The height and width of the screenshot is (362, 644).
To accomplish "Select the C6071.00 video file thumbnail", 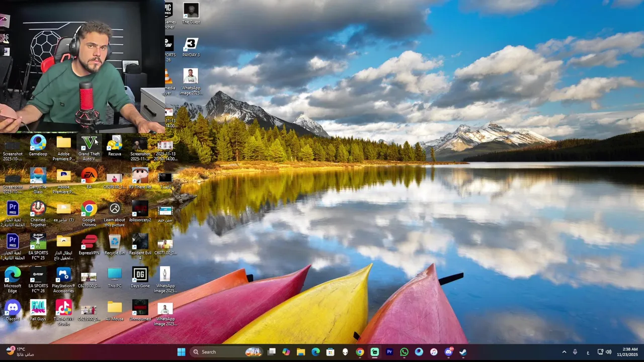I will [x=165, y=247].
